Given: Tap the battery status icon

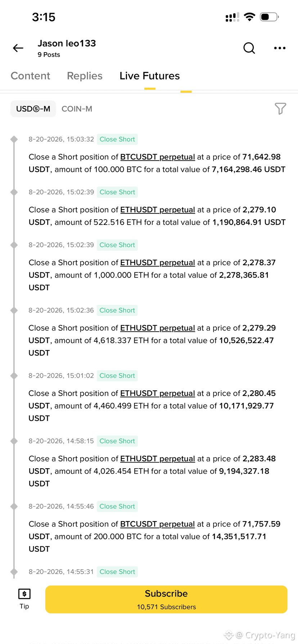Looking at the screenshot, I should pyautogui.click(x=269, y=17).
